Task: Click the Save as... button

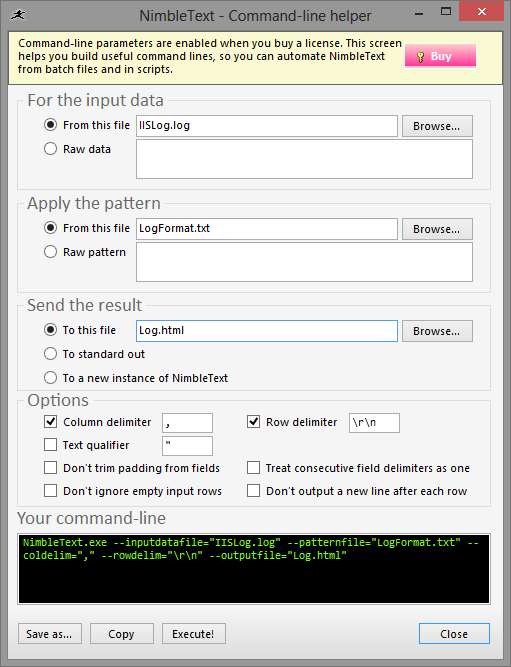Action: 50,634
